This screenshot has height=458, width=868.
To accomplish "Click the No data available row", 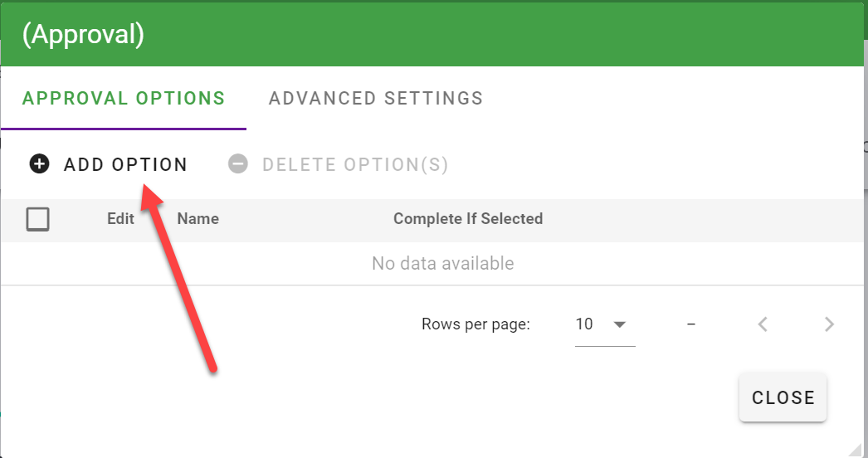I will pyautogui.click(x=442, y=264).
